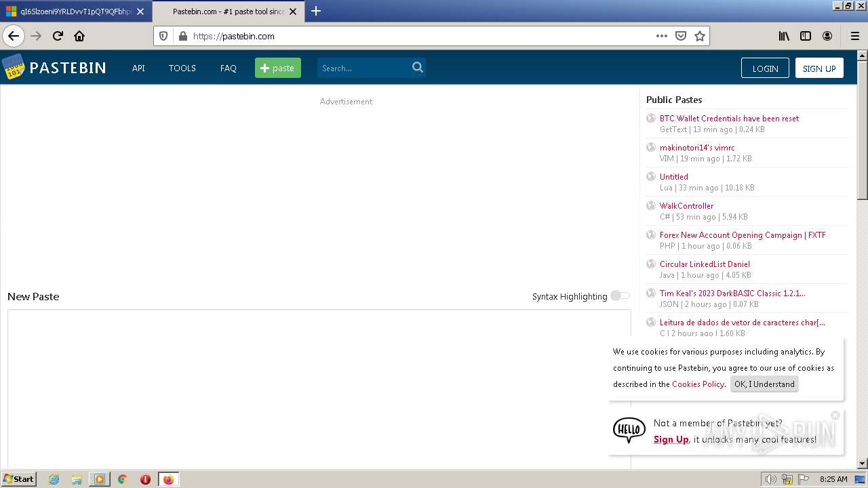Click the browser forward arrow
868x488 pixels.
(36, 36)
